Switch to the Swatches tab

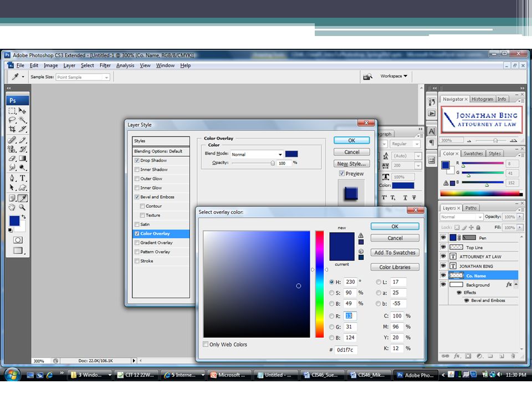pos(473,154)
